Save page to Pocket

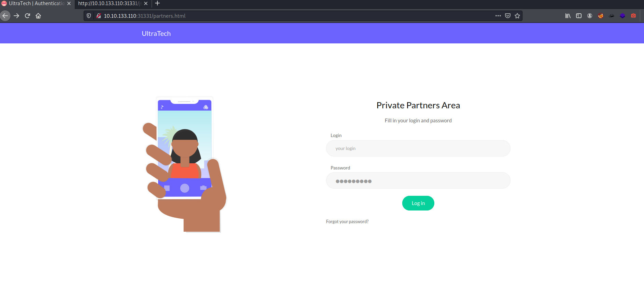point(508,16)
